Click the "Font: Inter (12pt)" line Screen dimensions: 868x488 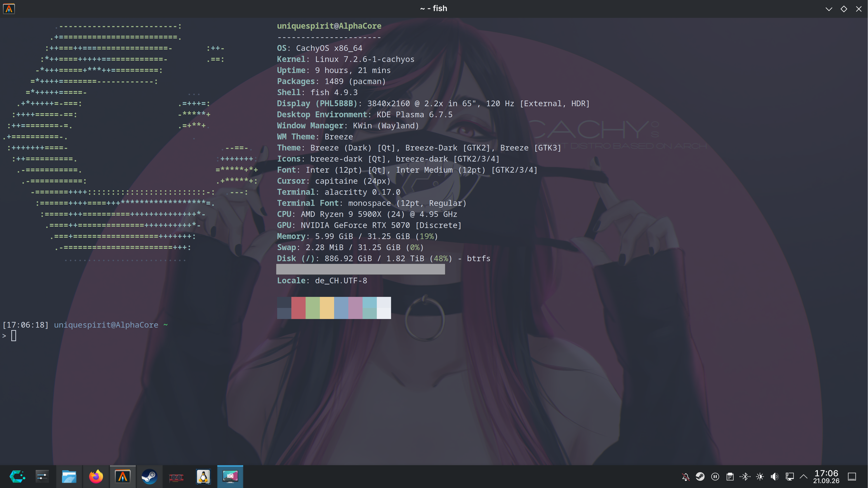[x=407, y=170]
